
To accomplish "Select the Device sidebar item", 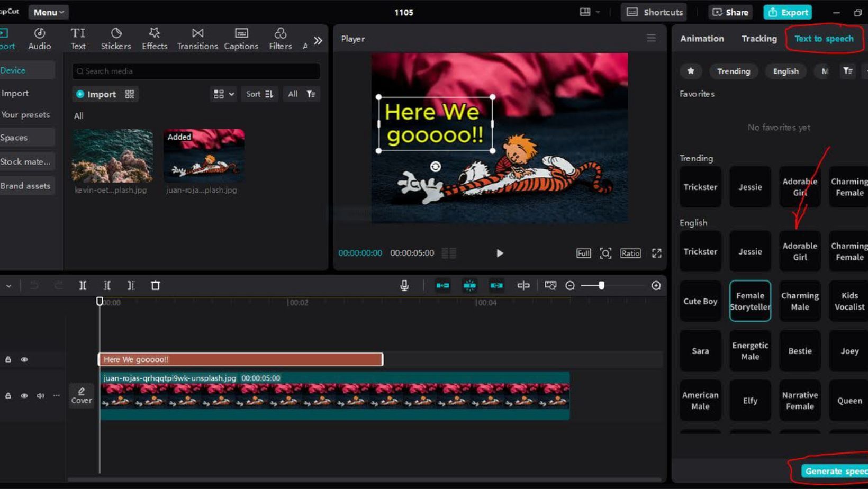I will pos(26,70).
